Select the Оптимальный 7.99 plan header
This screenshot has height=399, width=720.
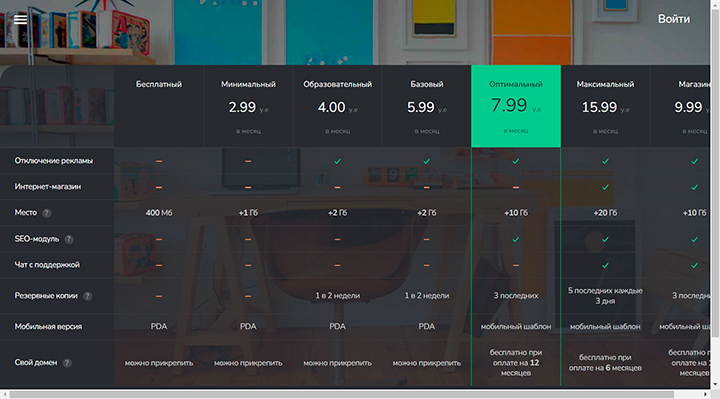[516, 106]
